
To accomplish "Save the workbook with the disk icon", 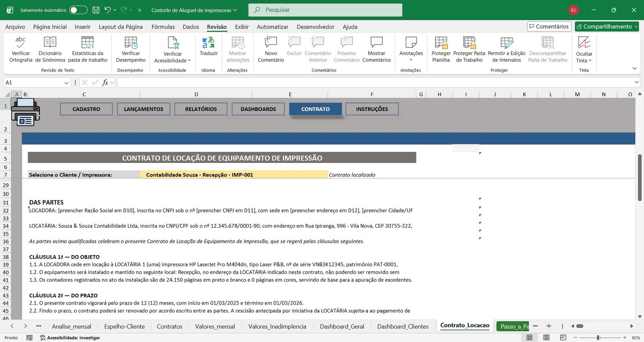I will click(96, 10).
